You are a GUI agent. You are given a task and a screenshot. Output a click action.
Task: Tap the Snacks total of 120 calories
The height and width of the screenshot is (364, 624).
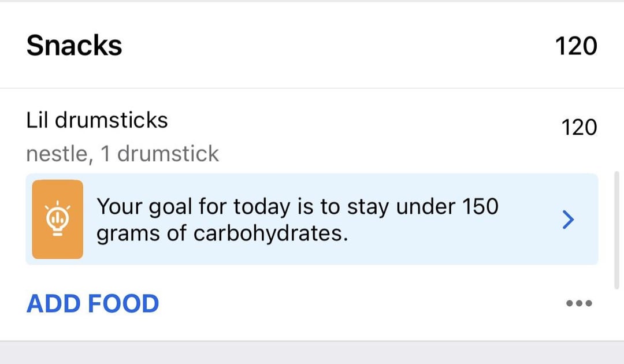(575, 46)
